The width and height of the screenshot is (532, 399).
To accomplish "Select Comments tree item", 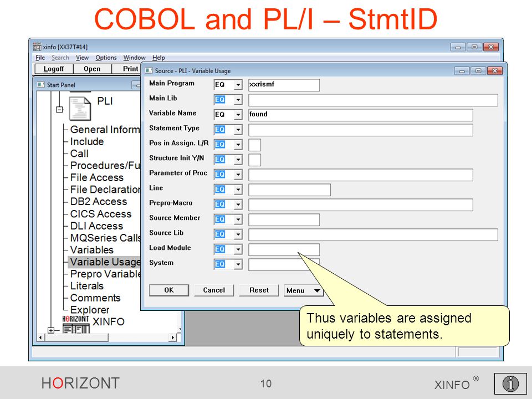I will click(95, 298).
